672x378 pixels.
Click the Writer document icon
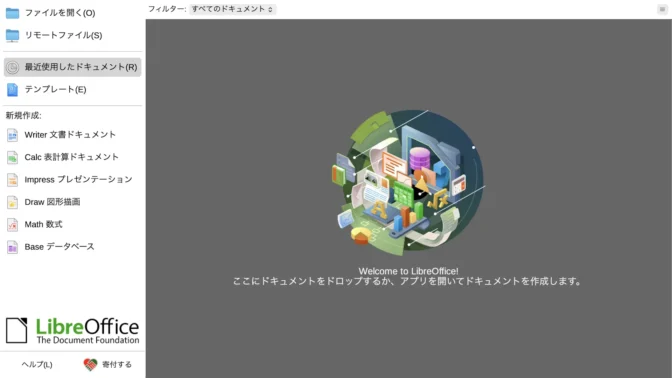(12, 135)
